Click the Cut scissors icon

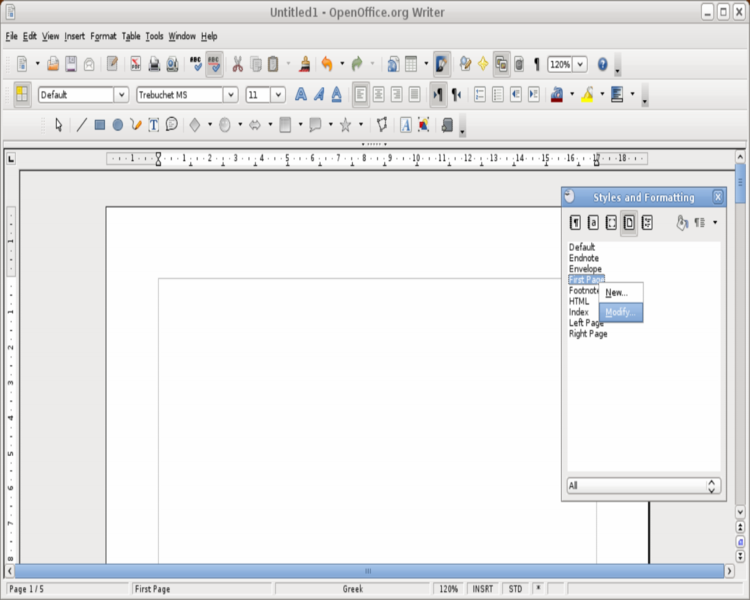pyautogui.click(x=237, y=64)
